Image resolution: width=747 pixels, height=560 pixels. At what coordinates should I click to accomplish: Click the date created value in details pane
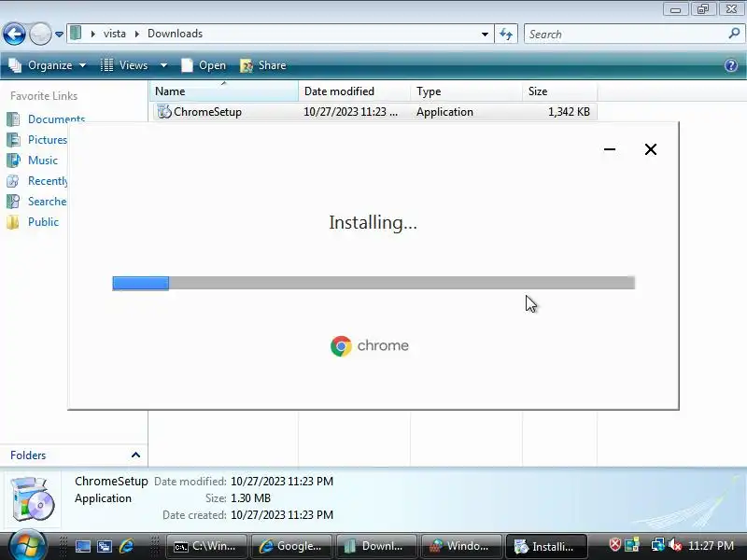tap(282, 515)
